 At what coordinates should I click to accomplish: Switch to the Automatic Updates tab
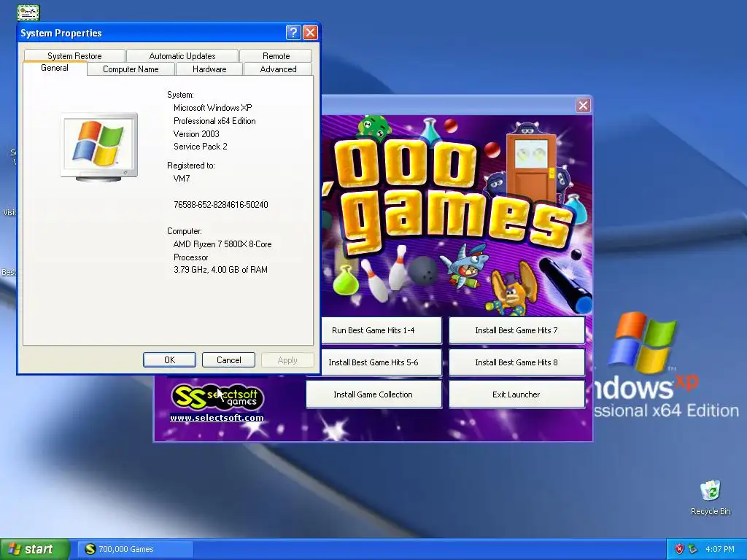click(182, 55)
